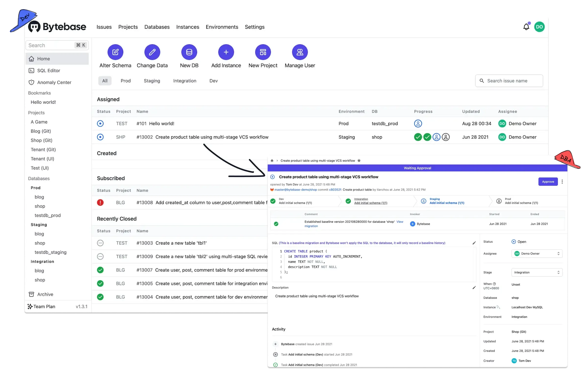The image size is (588, 369).
Task: Open the notifications bell
Action: (x=526, y=27)
